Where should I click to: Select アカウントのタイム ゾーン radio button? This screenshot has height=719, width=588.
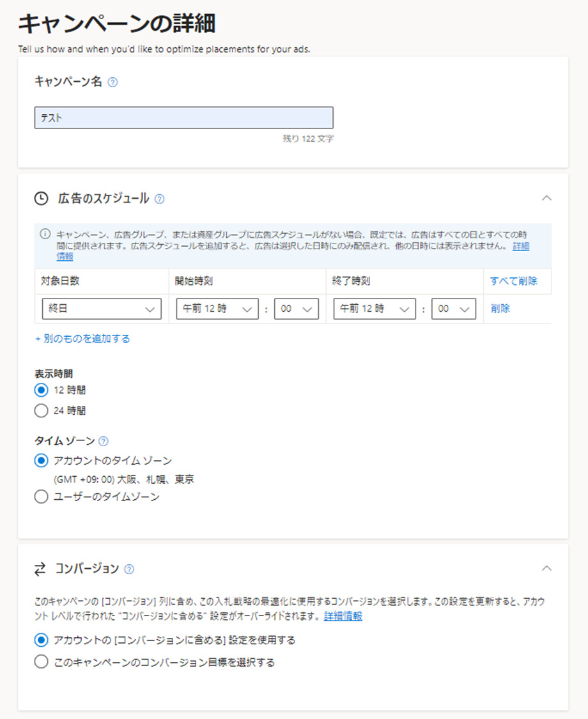click(x=42, y=460)
